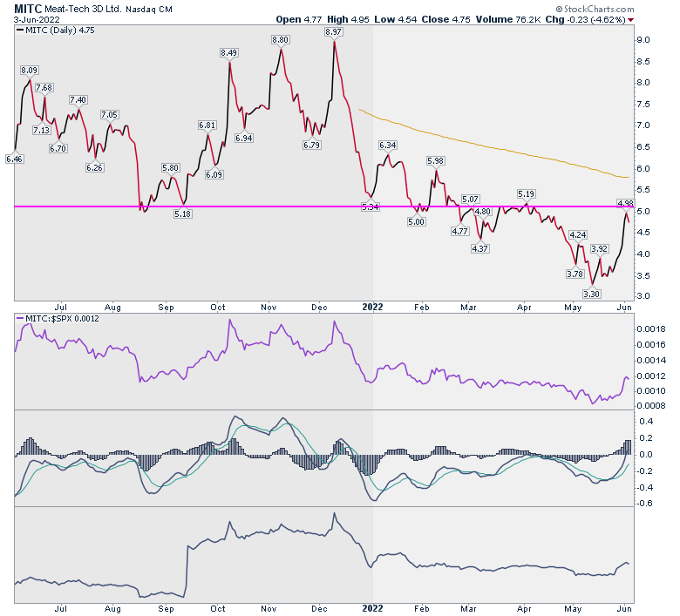
Task: Click the Chg -0.23 (-4.62%) value
Action: coord(586,19)
